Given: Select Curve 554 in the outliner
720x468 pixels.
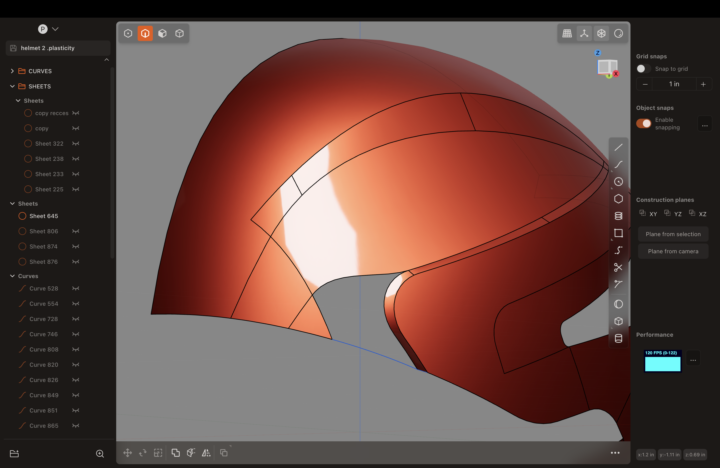Looking at the screenshot, I should 43,303.
